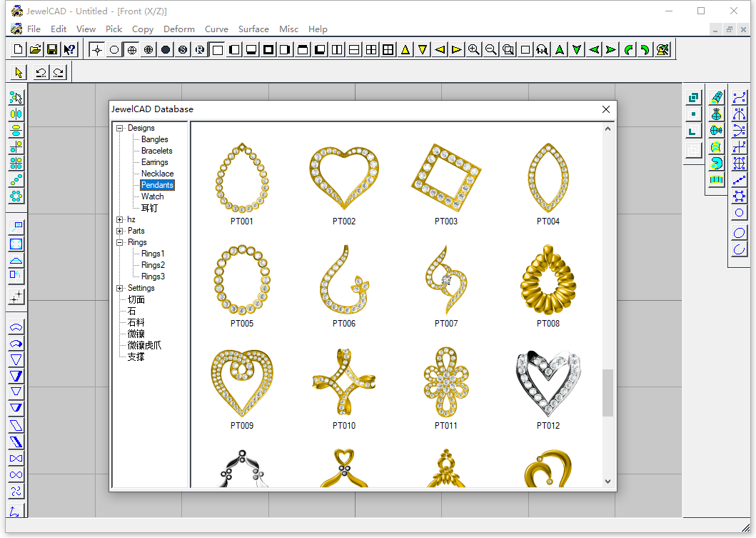Click the yellow up triangle pan icon
Viewport: 756px width, 538px height.
(405, 49)
